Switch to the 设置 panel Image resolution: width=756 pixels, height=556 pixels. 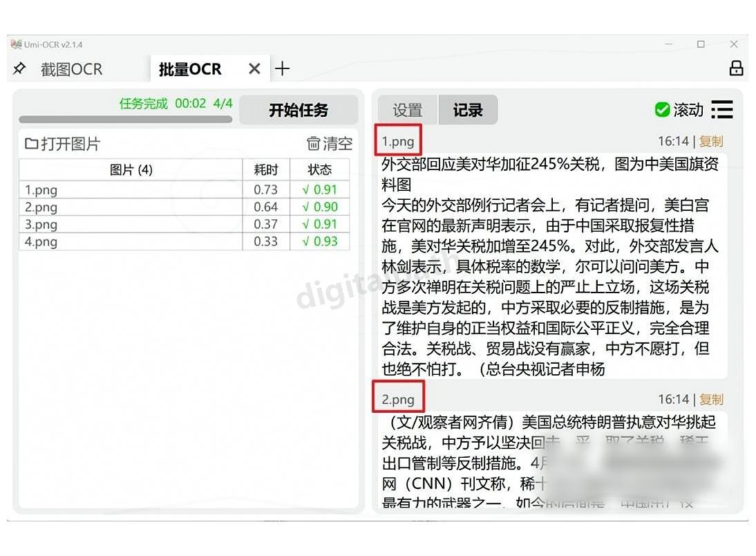point(406,109)
